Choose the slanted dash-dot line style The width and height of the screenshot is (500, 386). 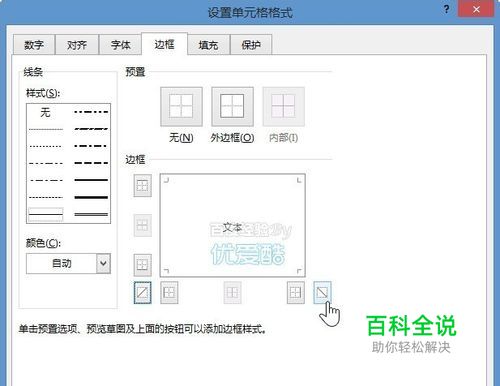91,129
